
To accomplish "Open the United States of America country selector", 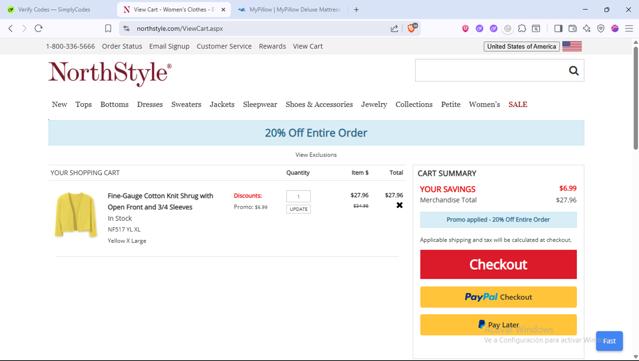I will click(521, 46).
